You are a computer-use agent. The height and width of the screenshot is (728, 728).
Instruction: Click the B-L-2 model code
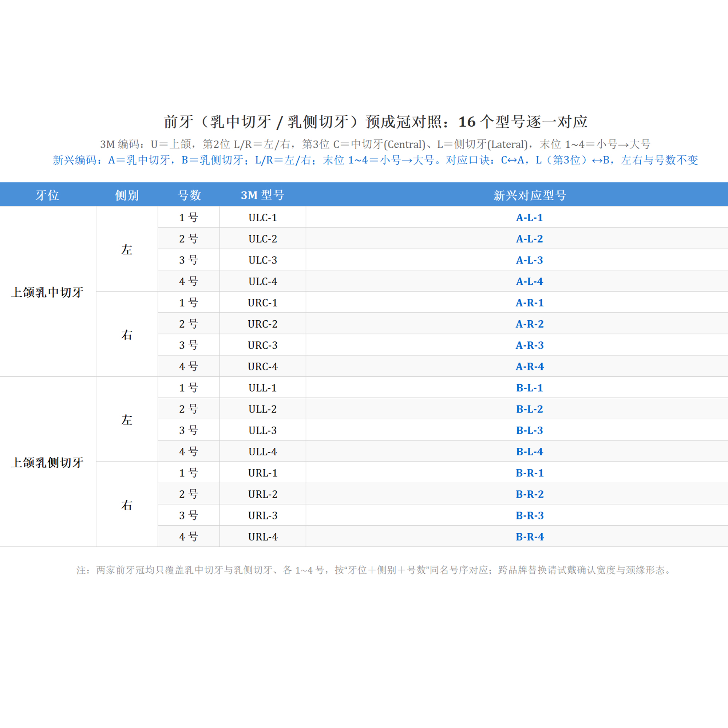click(529, 409)
